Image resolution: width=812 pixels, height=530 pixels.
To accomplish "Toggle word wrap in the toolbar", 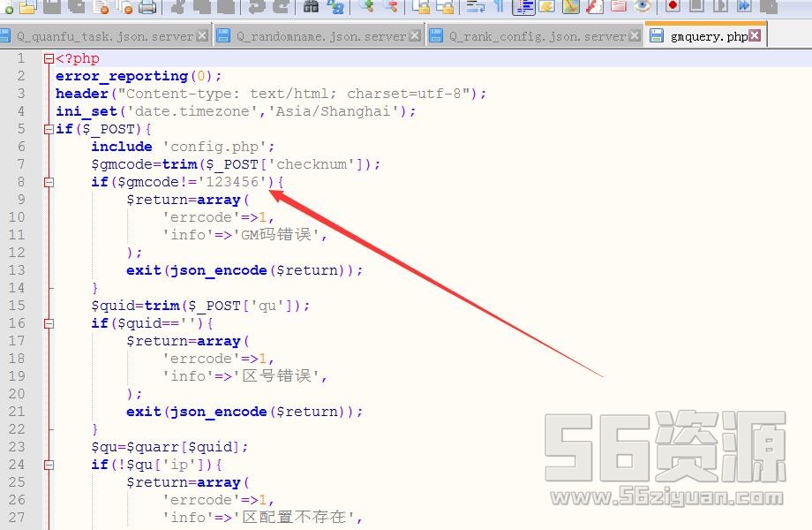I will [x=476, y=7].
